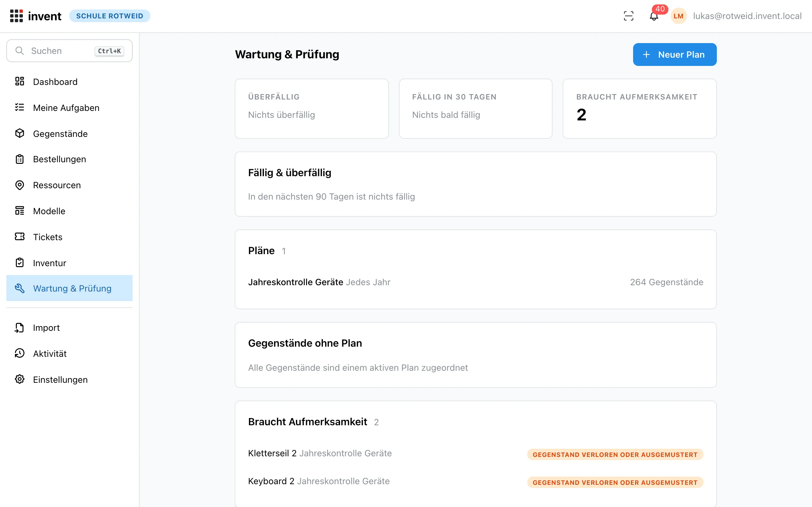Image resolution: width=812 pixels, height=507 pixels.
Task: Click the Schule Rotweid organization badge
Action: 109,16
